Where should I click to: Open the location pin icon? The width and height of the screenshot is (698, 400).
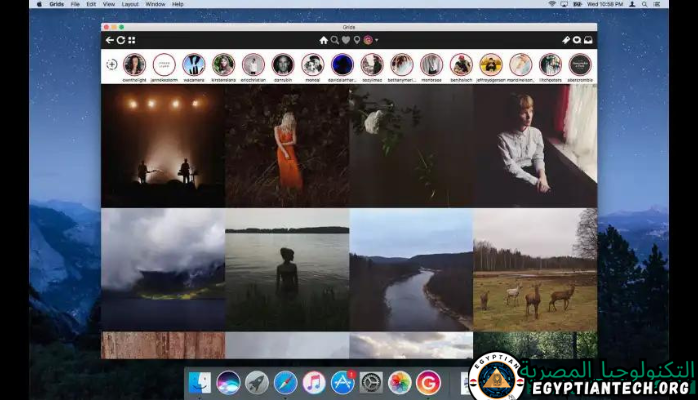point(357,40)
